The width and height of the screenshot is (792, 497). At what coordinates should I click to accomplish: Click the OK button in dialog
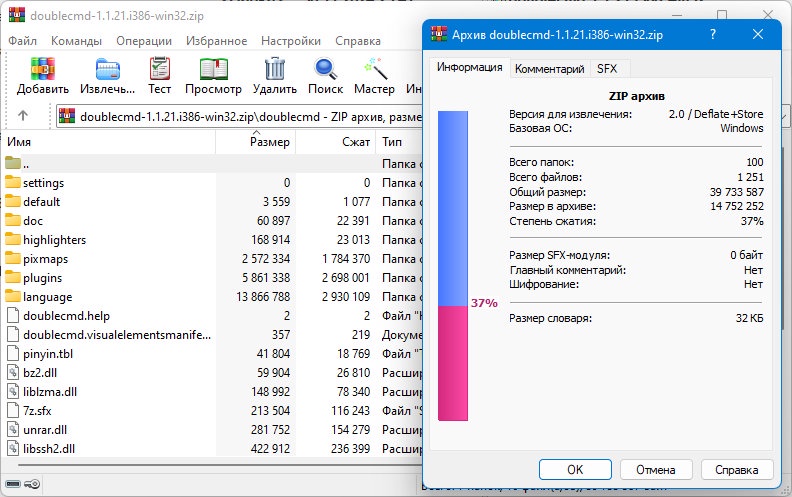click(x=575, y=470)
